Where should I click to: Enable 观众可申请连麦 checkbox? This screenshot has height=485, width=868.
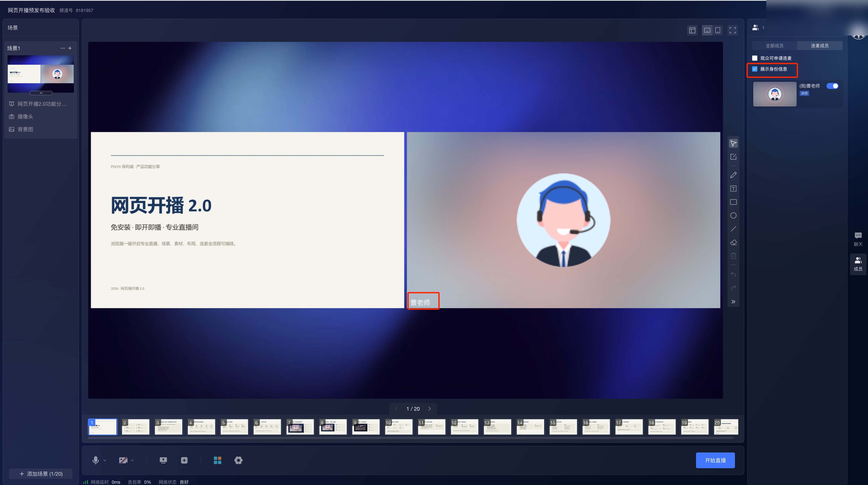[755, 58]
